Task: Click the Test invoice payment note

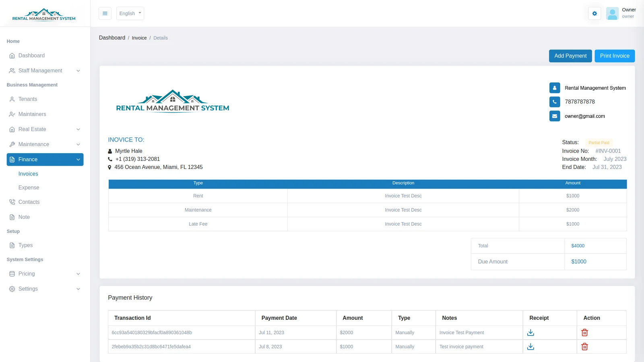Action: click(x=461, y=347)
